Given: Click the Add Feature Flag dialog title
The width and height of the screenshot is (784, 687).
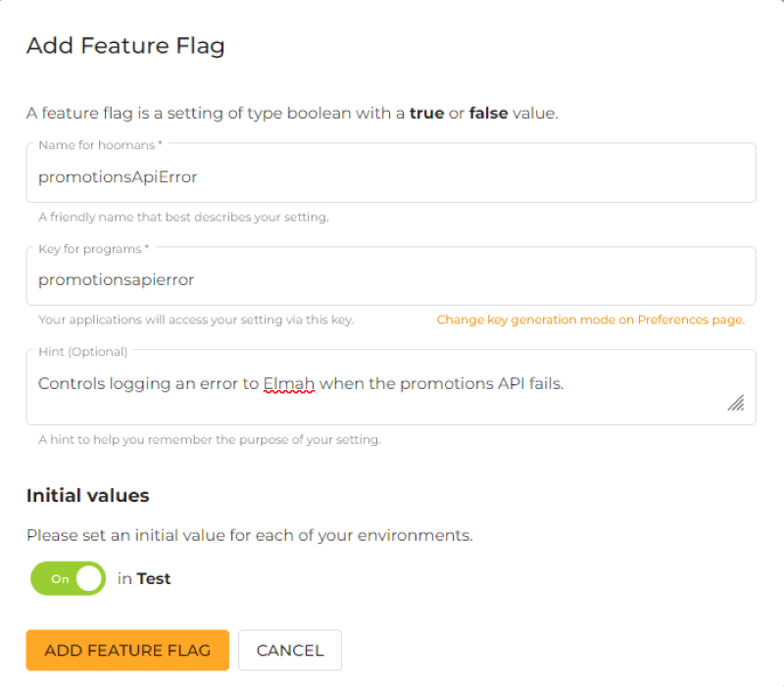Looking at the screenshot, I should point(124,45).
